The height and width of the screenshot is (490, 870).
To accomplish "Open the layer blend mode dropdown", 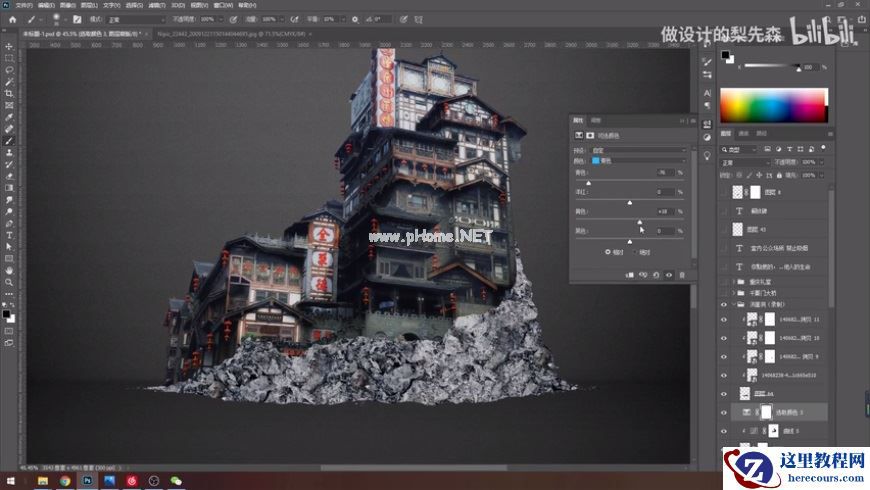I will coord(745,163).
